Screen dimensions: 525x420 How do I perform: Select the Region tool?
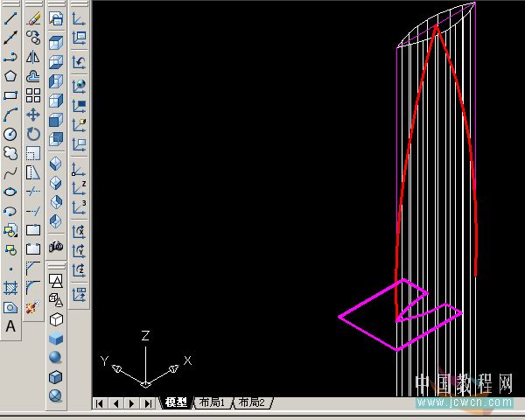(x=10, y=307)
